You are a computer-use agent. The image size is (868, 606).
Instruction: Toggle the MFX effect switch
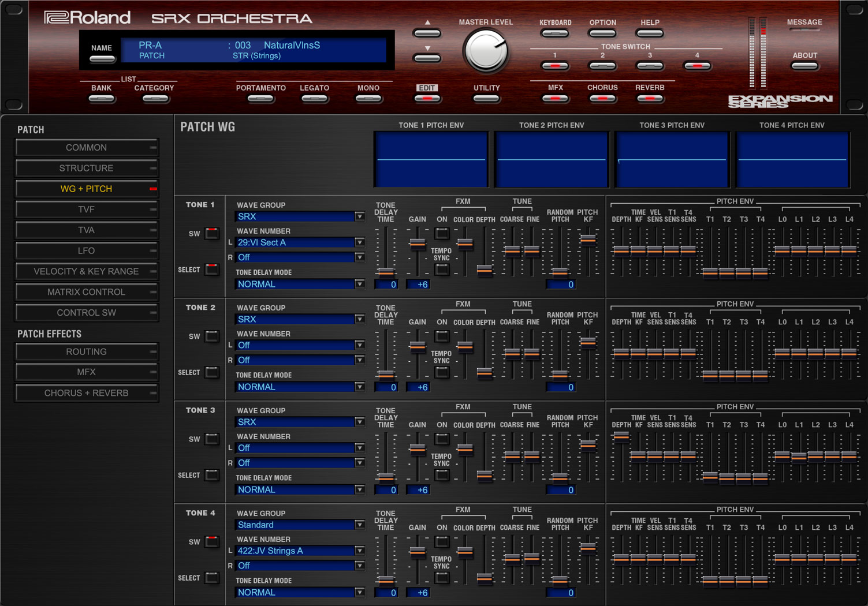[x=555, y=99]
